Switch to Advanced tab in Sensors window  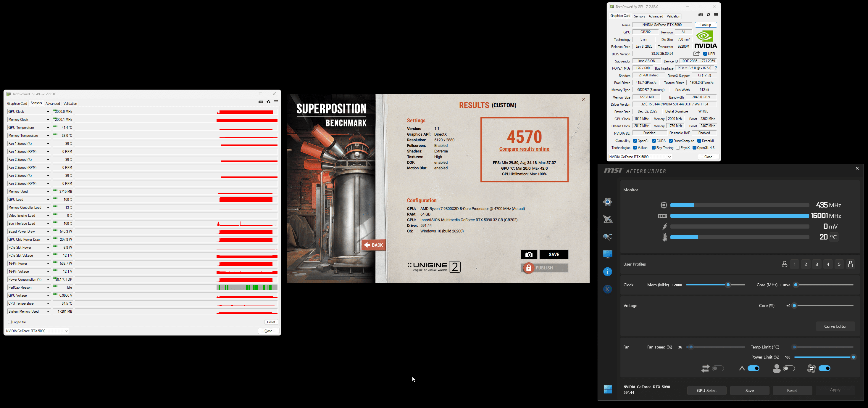click(53, 104)
